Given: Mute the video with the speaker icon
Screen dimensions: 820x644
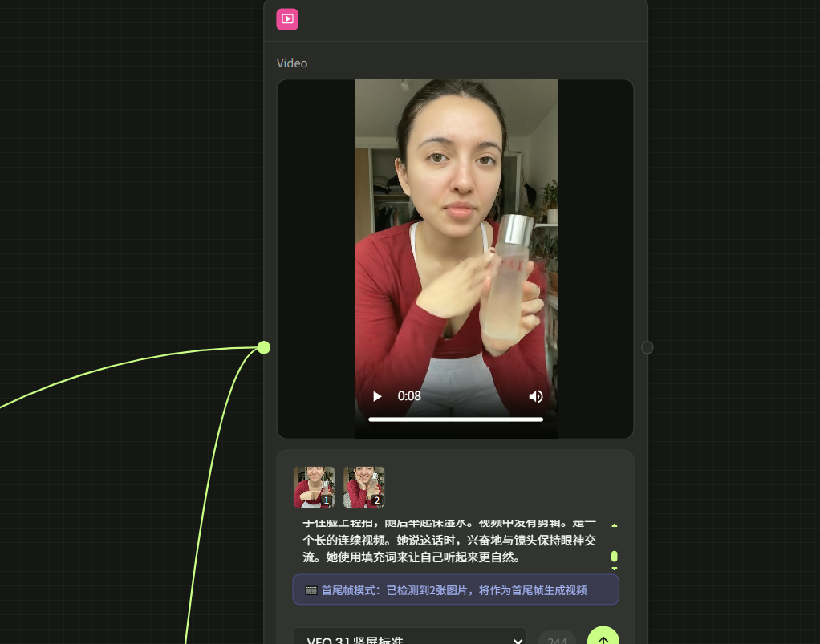Looking at the screenshot, I should click(536, 396).
